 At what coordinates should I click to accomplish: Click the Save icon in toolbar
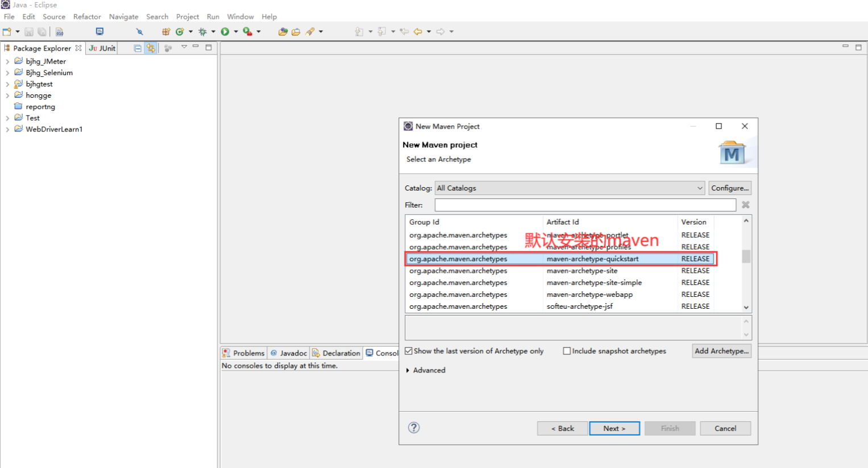(x=28, y=32)
